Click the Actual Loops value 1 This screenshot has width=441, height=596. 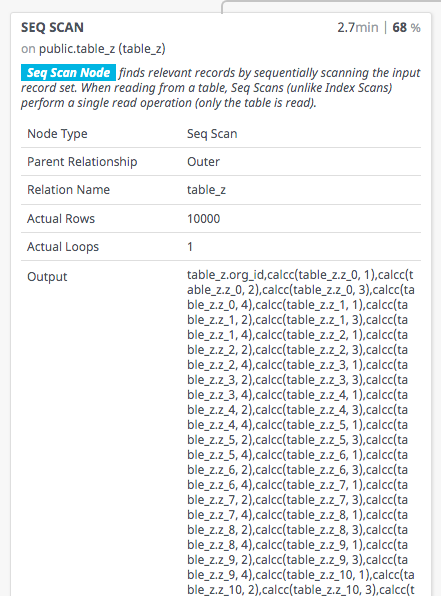(x=190, y=247)
